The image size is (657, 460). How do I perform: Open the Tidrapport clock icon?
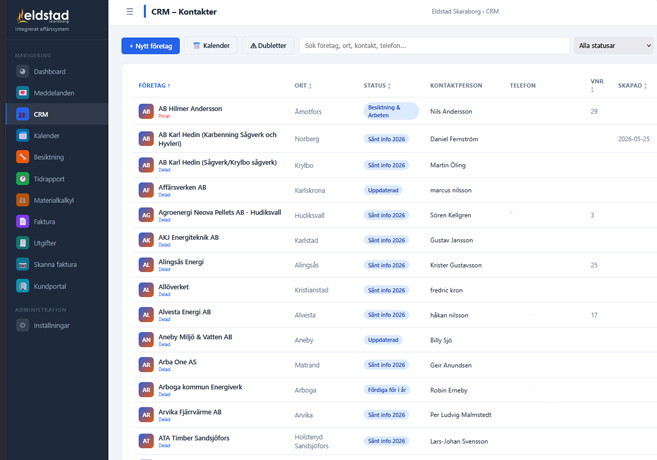tap(23, 179)
